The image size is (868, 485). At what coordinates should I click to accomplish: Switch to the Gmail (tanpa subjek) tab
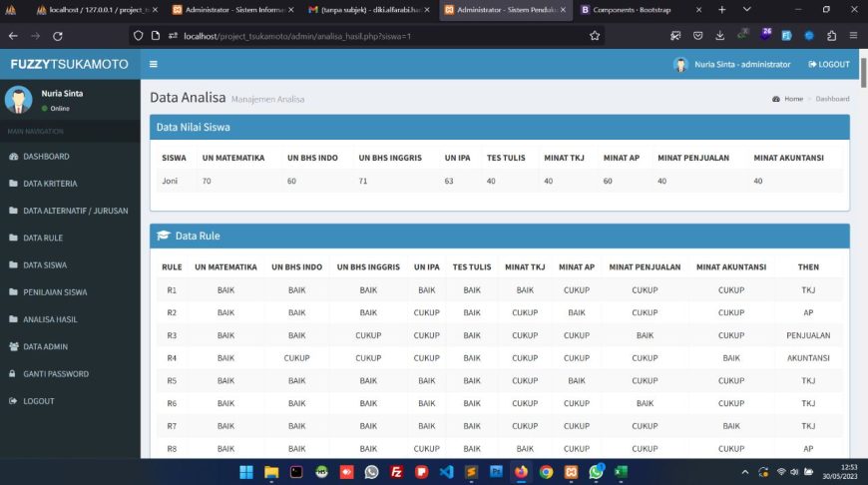368,10
